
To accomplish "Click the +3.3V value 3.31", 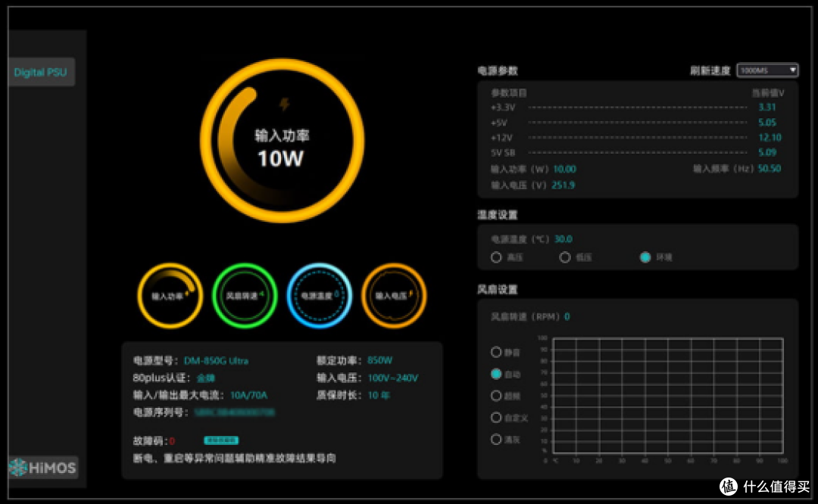I will (x=766, y=107).
